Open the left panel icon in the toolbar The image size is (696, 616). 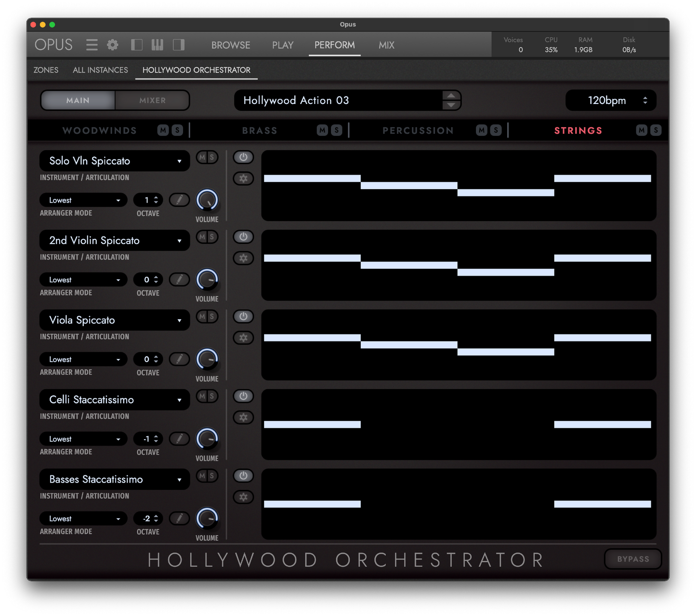pyautogui.click(x=136, y=44)
